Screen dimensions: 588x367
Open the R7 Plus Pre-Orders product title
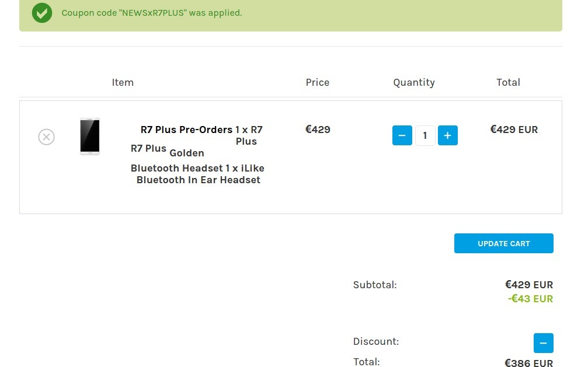pos(186,130)
